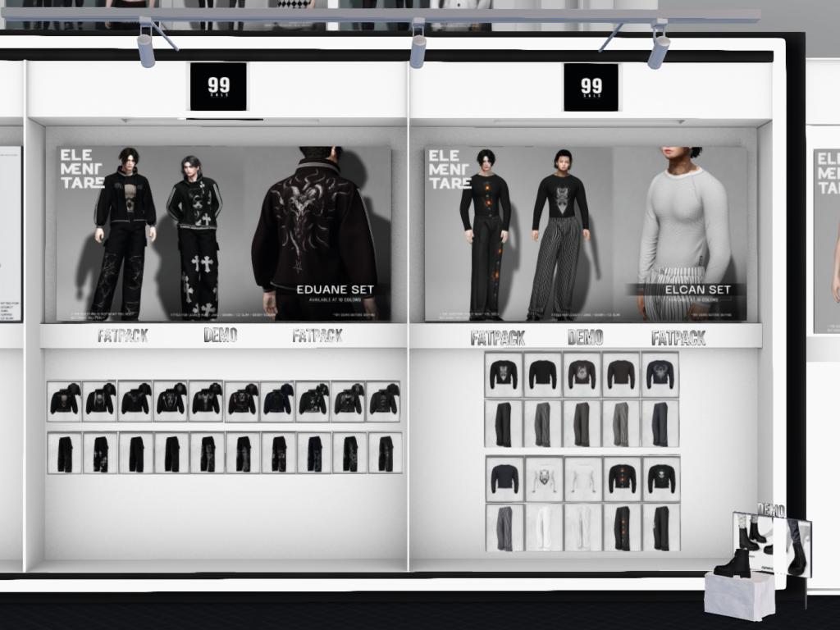Viewport: 840px width, 630px height.
Task: Select the right FATPACK sign below Elcan Set
Action: click(x=678, y=338)
